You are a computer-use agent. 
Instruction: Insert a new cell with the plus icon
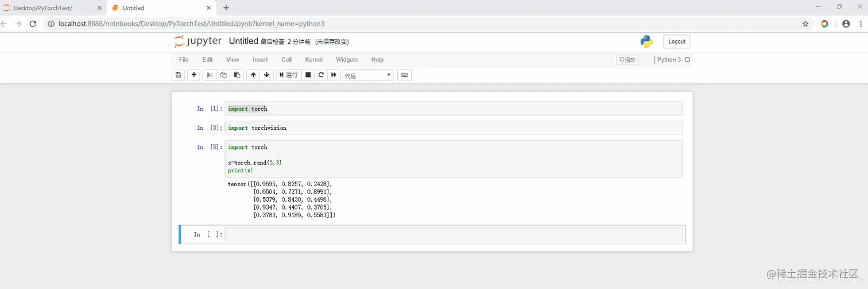tap(194, 75)
